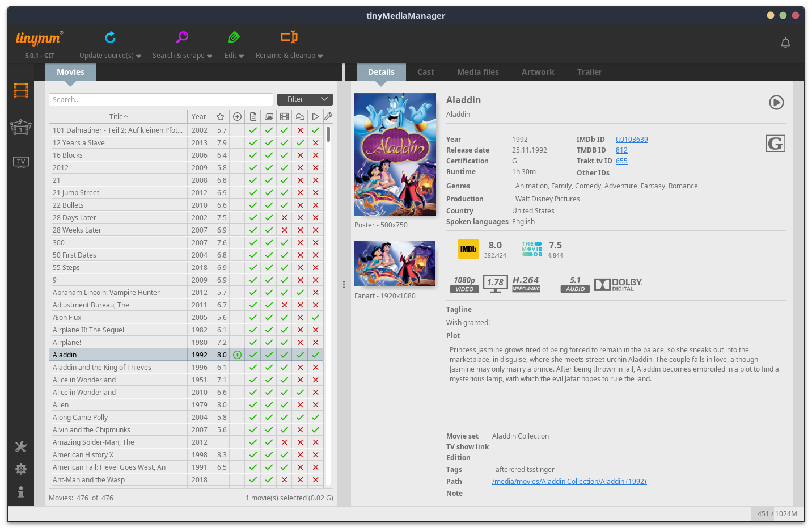Switch to Movie sets module in sidebar

click(x=21, y=127)
